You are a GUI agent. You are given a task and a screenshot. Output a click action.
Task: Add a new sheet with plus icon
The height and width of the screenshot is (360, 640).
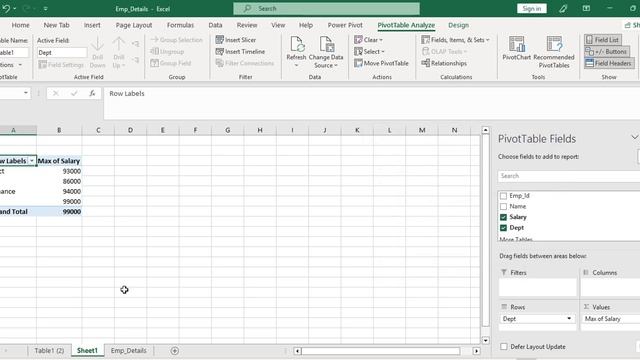(x=175, y=351)
